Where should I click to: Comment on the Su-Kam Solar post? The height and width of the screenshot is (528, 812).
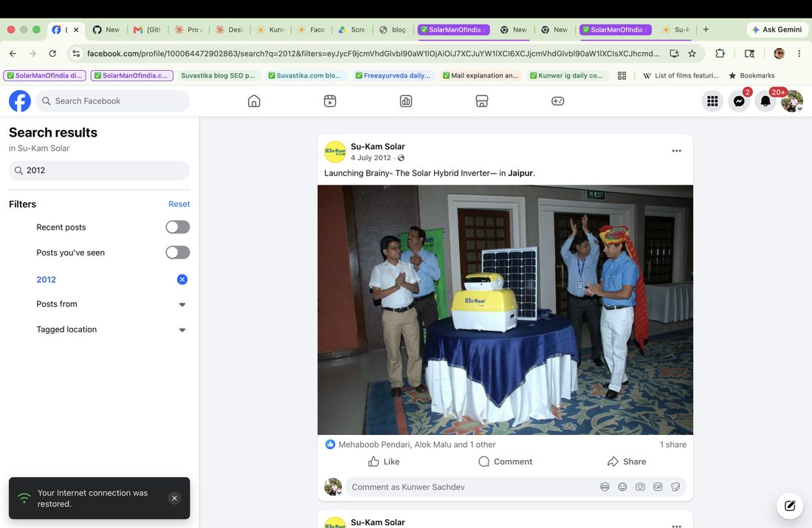(506, 462)
